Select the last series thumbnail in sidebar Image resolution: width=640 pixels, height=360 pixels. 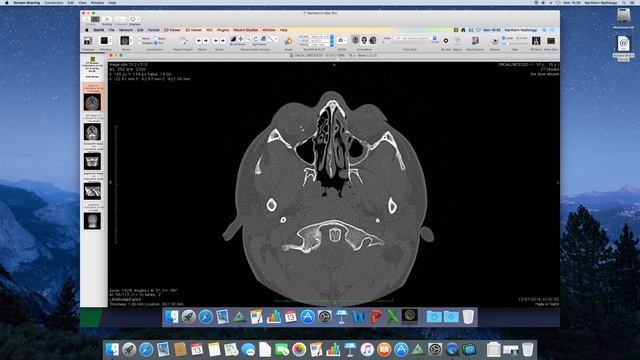[92, 221]
